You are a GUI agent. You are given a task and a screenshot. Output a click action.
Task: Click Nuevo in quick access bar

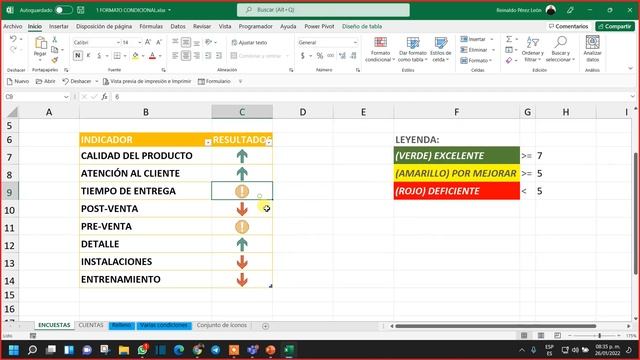18,81
